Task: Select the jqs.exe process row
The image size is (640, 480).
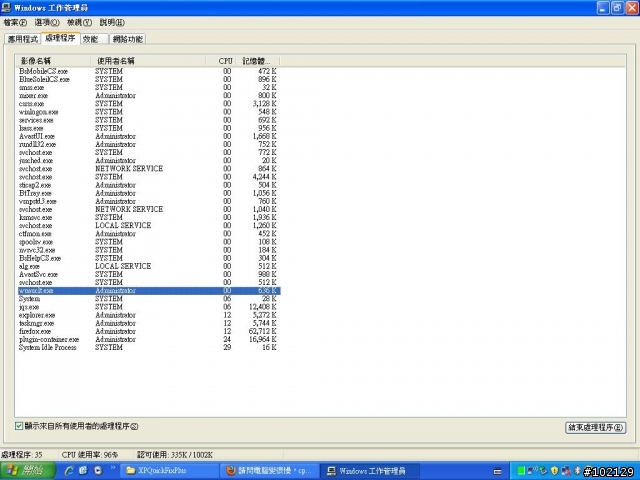Action: click(148, 307)
